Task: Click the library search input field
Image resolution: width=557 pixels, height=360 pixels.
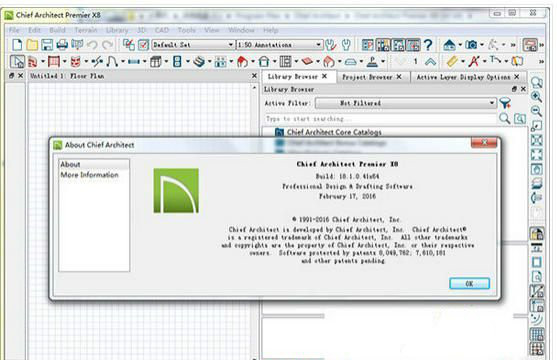Action: (x=380, y=119)
